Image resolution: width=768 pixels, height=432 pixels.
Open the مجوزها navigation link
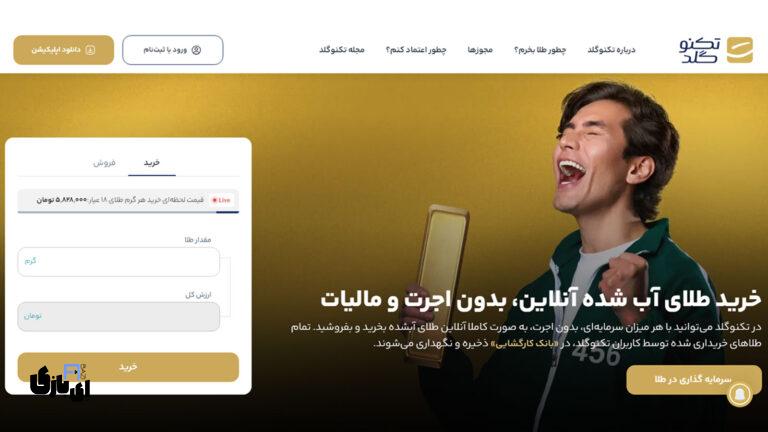480,50
